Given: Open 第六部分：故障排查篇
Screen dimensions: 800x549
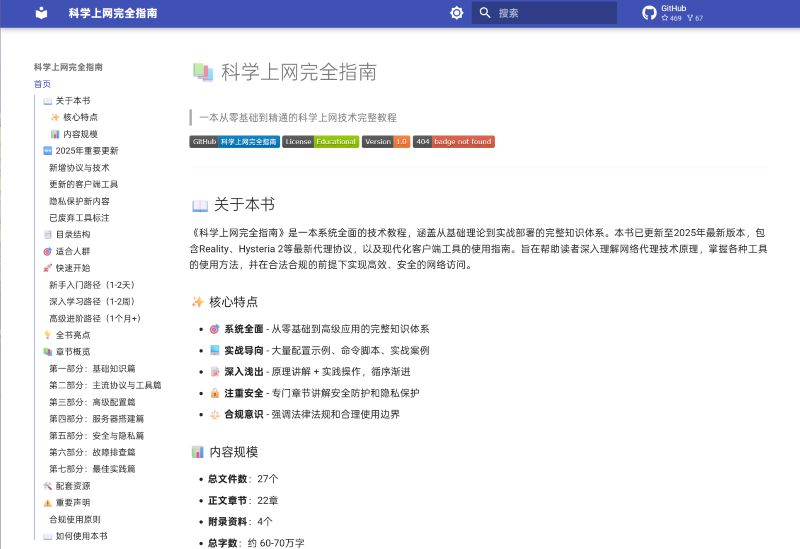Looking at the screenshot, I should (x=92, y=452).
